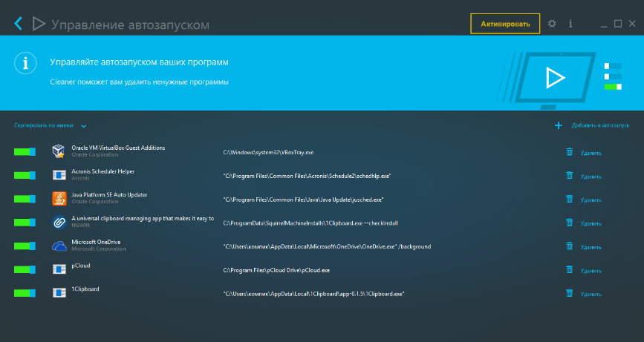Toggle autostart for Oracle VM VirtualBox Guest Additions
This screenshot has width=644, height=342.
(x=25, y=152)
